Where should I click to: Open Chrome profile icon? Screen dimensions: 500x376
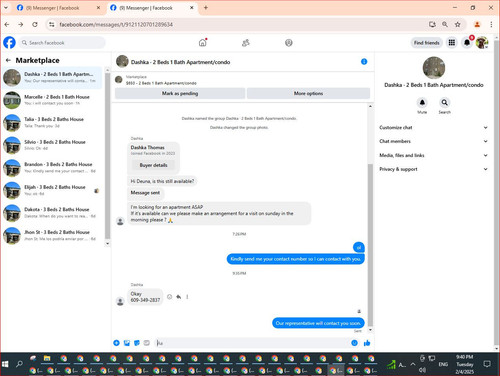(x=477, y=24)
